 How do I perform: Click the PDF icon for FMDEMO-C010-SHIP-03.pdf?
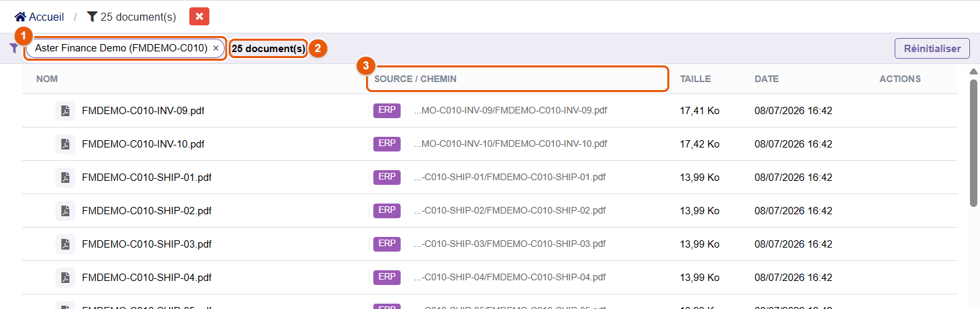point(65,244)
